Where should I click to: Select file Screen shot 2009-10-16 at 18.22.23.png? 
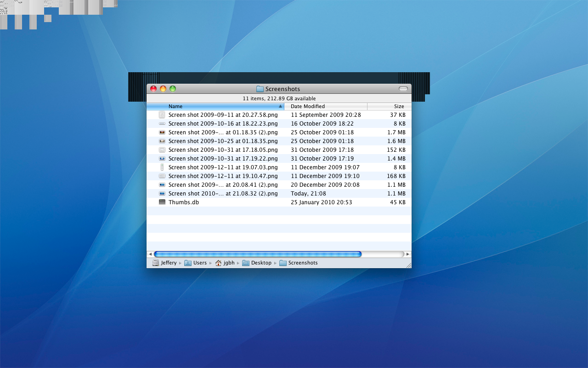click(223, 124)
